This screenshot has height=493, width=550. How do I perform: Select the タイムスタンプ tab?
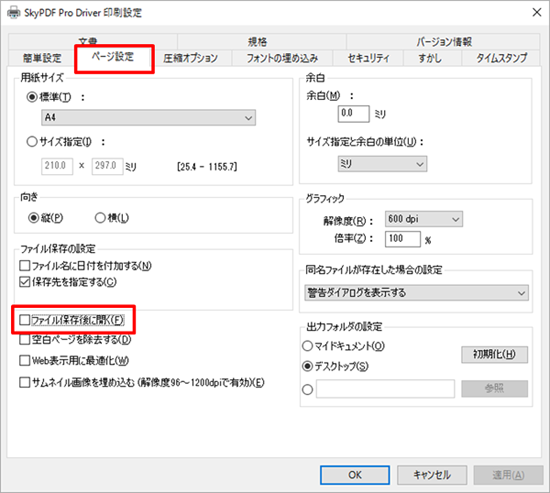[x=501, y=58]
